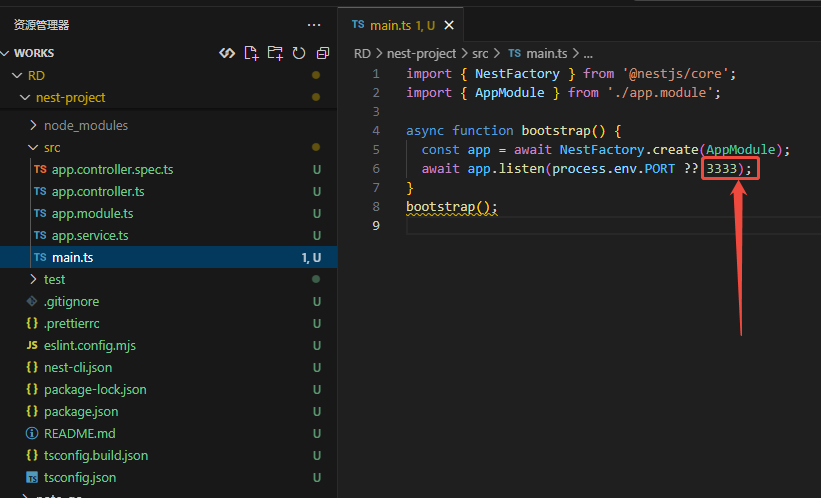Expand the test folder
The height and width of the screenshot is (498, 821).
click(x=54, y=279)
